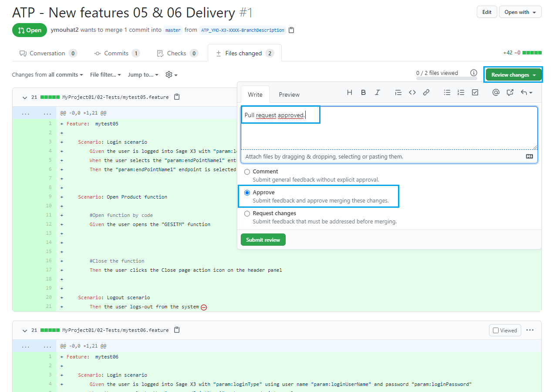Select the Comment radio option
The image size is (553, 392).
[x=247, y=172]
